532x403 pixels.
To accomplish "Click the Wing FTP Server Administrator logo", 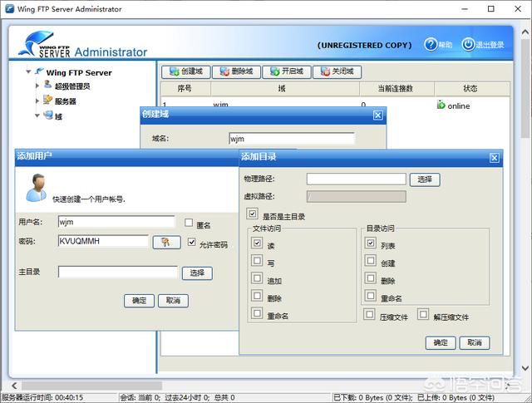I will 83,44.
